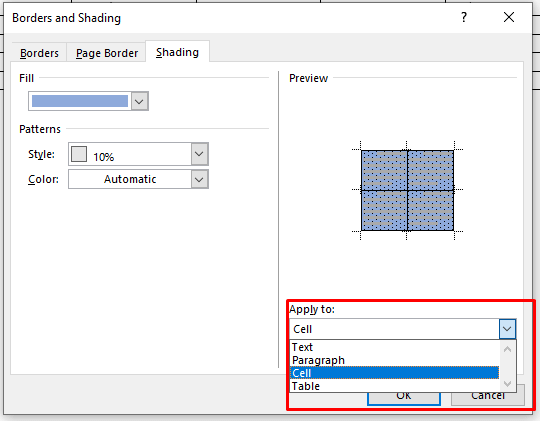Switch to the Borders tab

[39, 53]
